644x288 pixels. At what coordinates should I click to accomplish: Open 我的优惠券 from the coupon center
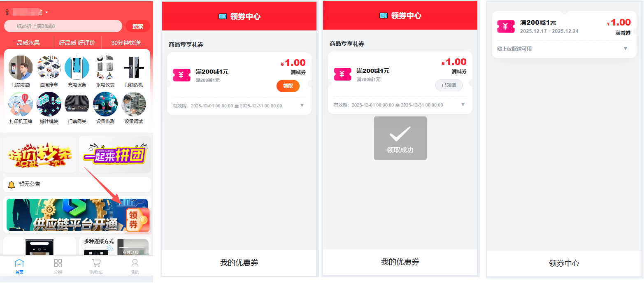(239, 262)
